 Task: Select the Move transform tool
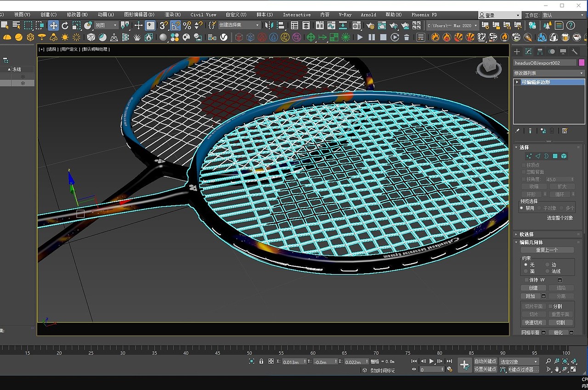(x=53, y=26)
